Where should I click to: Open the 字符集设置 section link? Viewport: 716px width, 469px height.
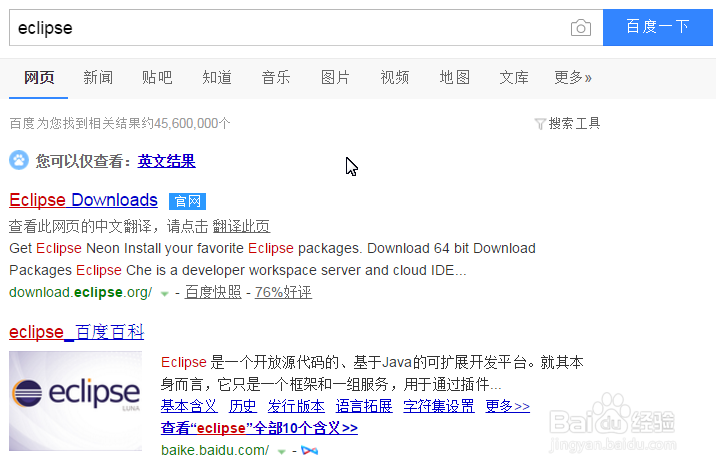pos(439,406)
